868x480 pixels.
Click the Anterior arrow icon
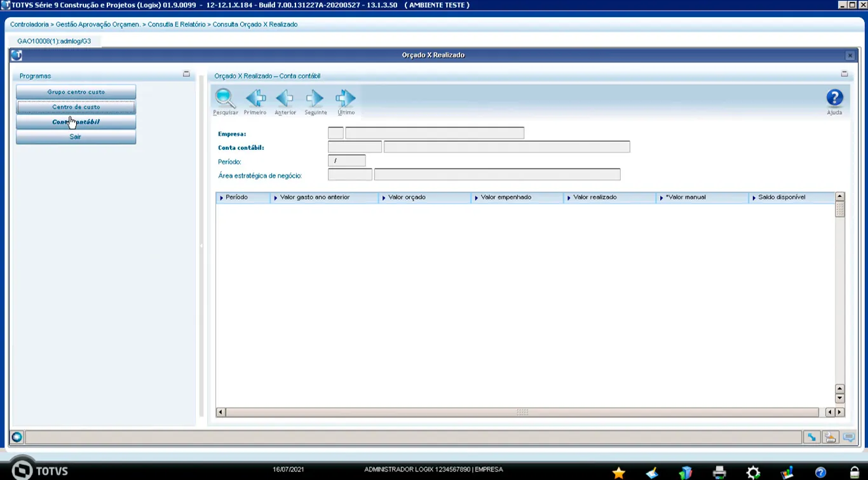point(285,99)
